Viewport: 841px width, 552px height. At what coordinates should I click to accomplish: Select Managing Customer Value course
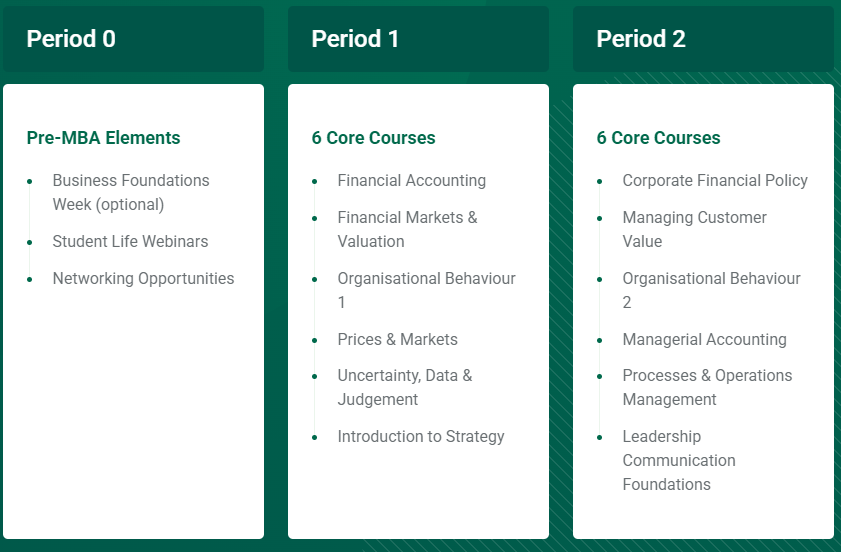695,229
